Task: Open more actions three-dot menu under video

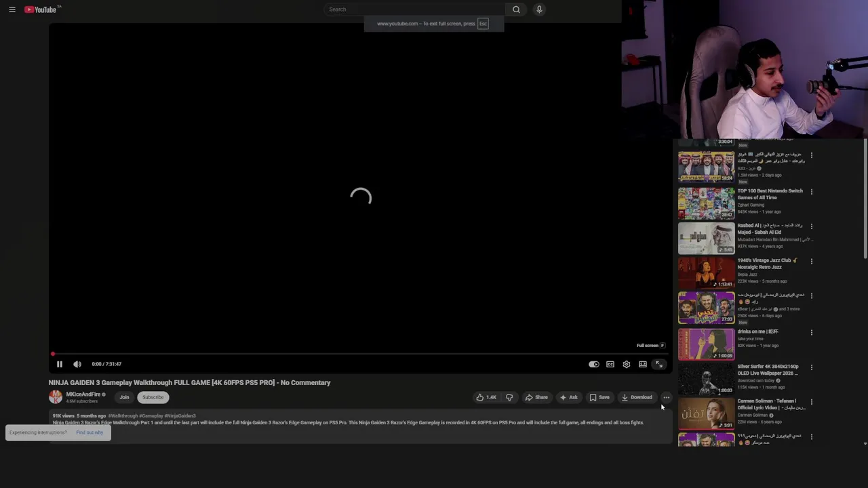Action: [666, 397]
